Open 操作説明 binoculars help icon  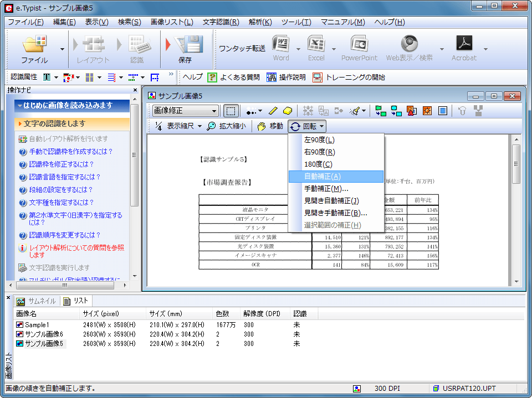tap(271, 77)
